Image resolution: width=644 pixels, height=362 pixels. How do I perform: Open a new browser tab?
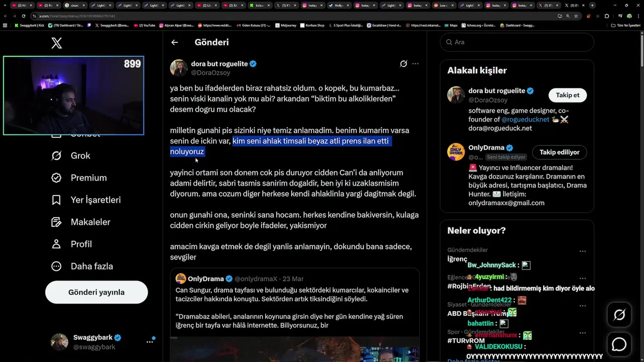click(x=592, y=5)
